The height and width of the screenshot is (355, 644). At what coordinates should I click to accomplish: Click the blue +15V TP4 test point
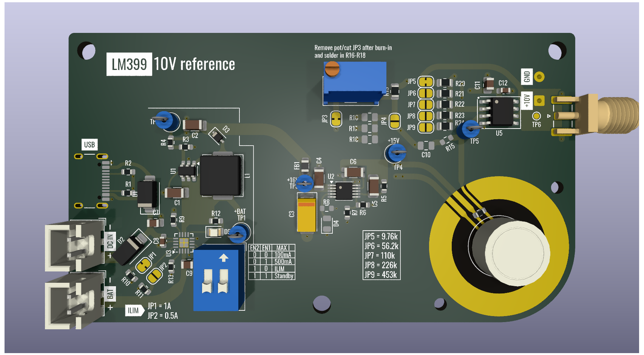pos(396,153)
